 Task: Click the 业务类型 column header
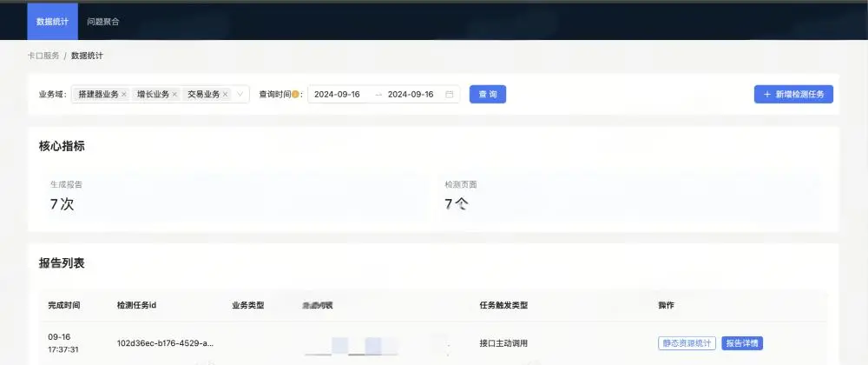click(248, 305)
